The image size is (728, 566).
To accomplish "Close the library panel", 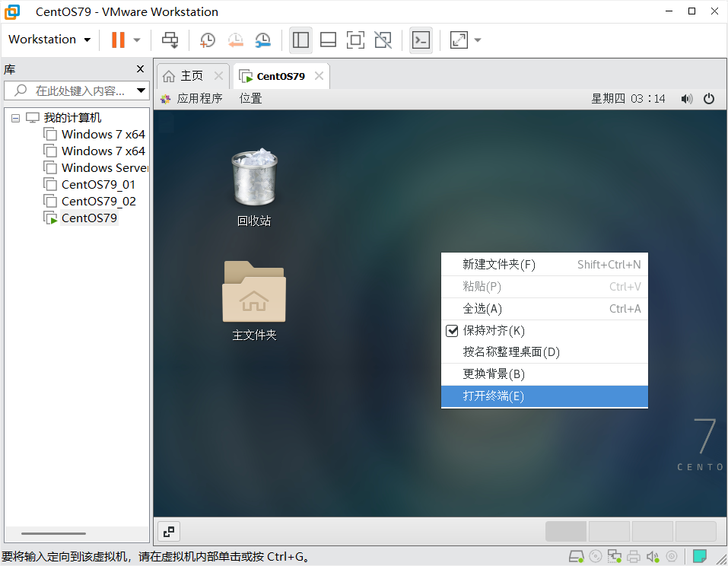I will pos(140,68).
